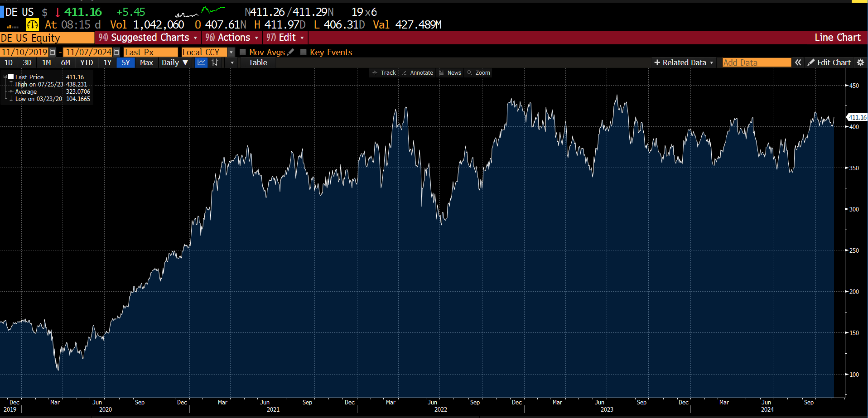Open the end date calendar picker
Viewport: 868px width, 418px height.
[x=116, y=52]
